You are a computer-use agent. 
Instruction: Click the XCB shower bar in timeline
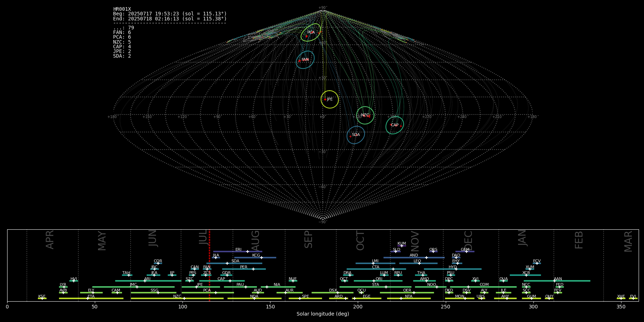pos(525,275)
